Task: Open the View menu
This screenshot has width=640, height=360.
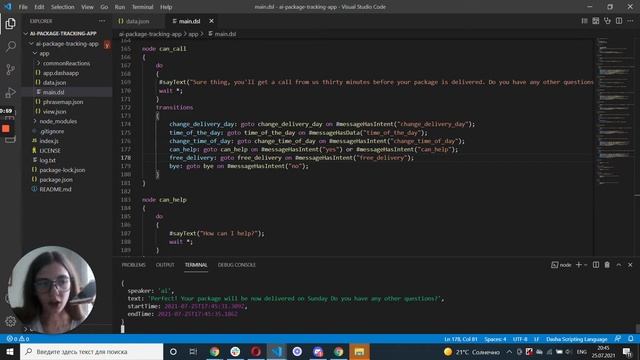Action: pyautogui.click(x=87, y=7)
